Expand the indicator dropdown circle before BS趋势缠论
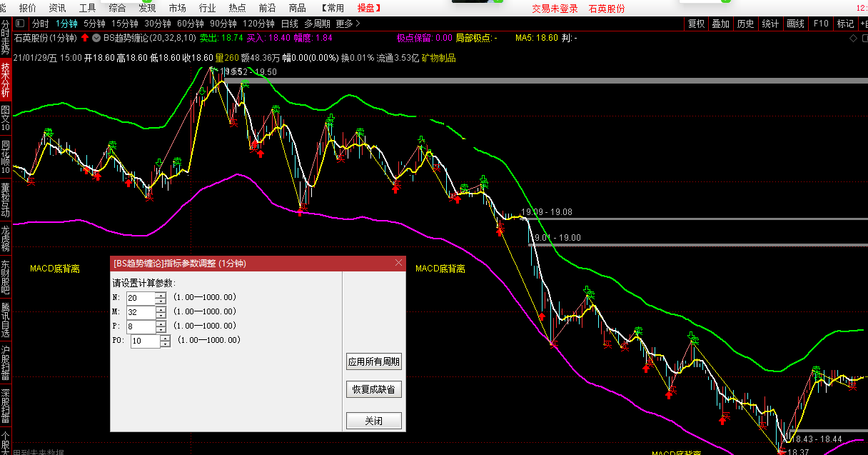This screenshot has height=455, width=868. click(96, 37)
